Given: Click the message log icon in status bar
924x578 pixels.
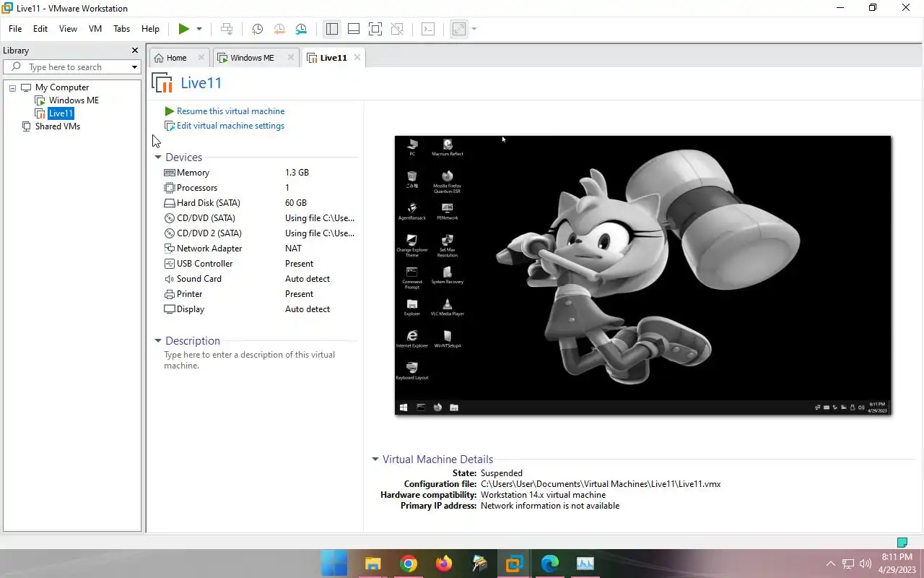Looking at the screenshot, I should click(x=902, y=542).
